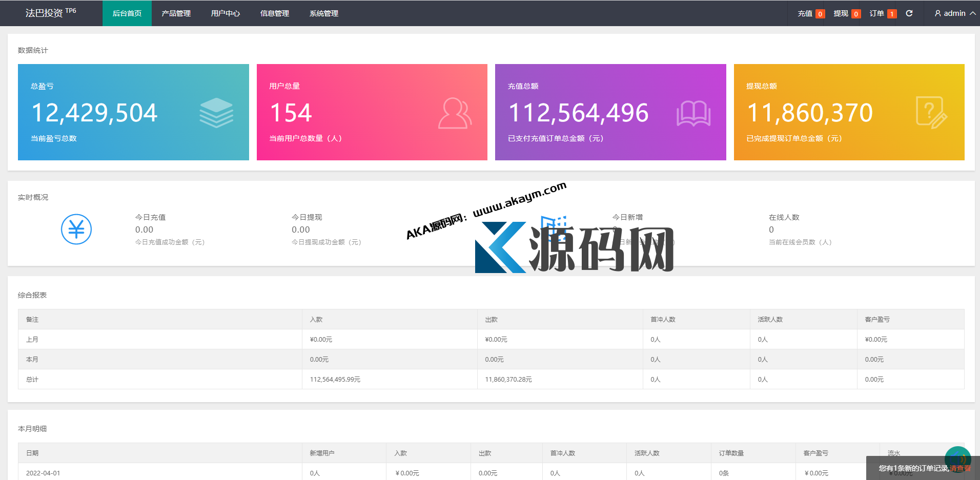Open the 产品管理 menu
This screenshot has height=480, width=980.
tap(176, 13)
